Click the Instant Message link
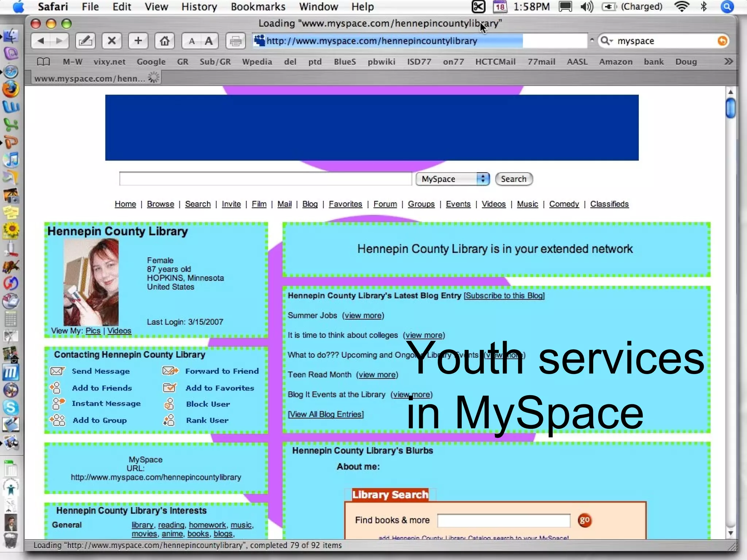This screenshot has height=560, width=747. tap(106, 404)
